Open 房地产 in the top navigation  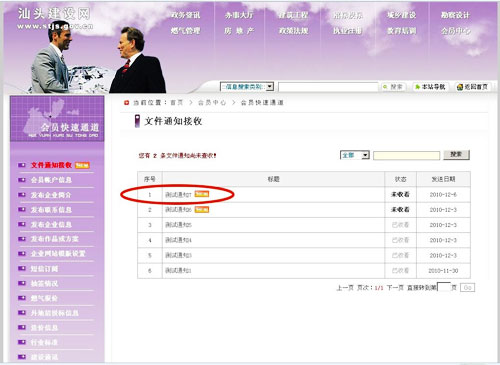(239, 31)
